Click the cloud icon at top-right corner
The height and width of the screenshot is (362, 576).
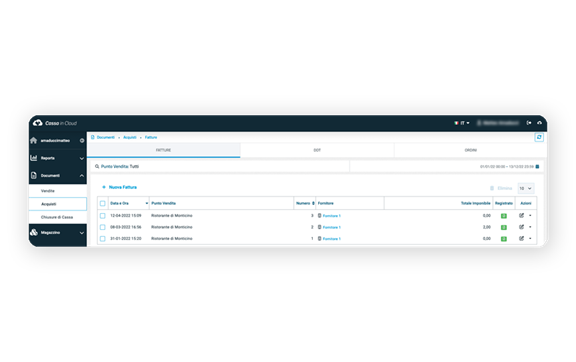click(539, 123)
